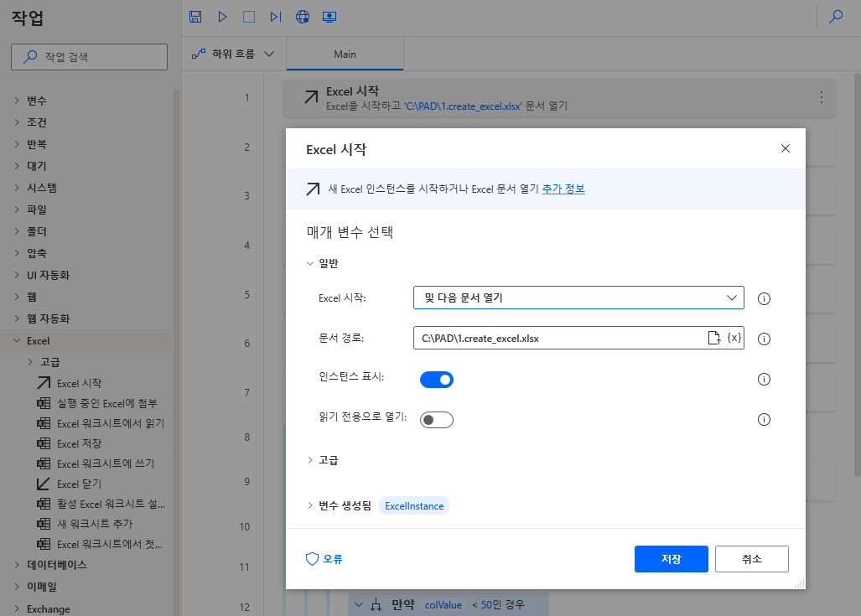Click the ExcelInstance variable chip
The image size is (861, 616).
(x=414, y=505)
